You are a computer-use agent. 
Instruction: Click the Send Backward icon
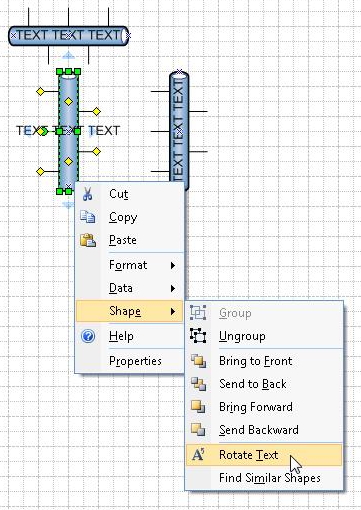(198, 430)
